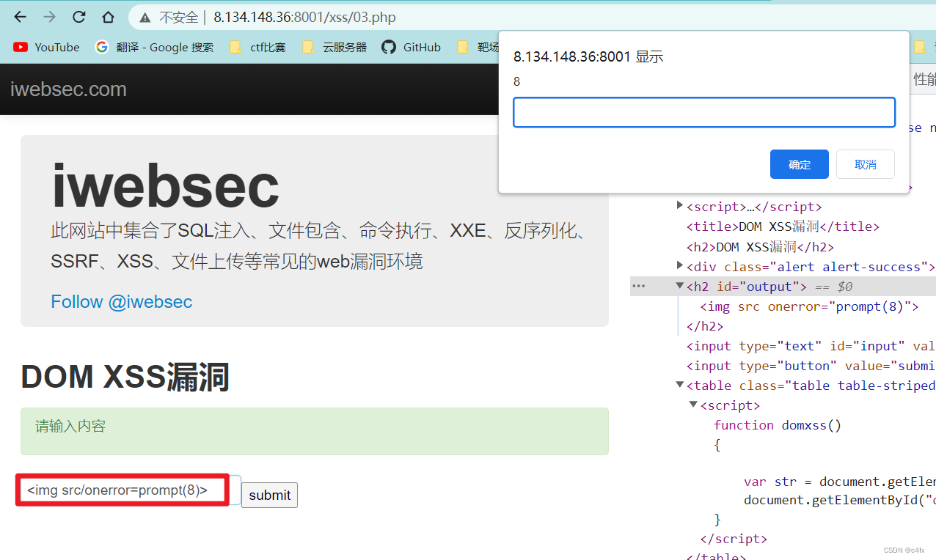Click the submit button
This screenshot has width=936, height=560.
(269, 495)
